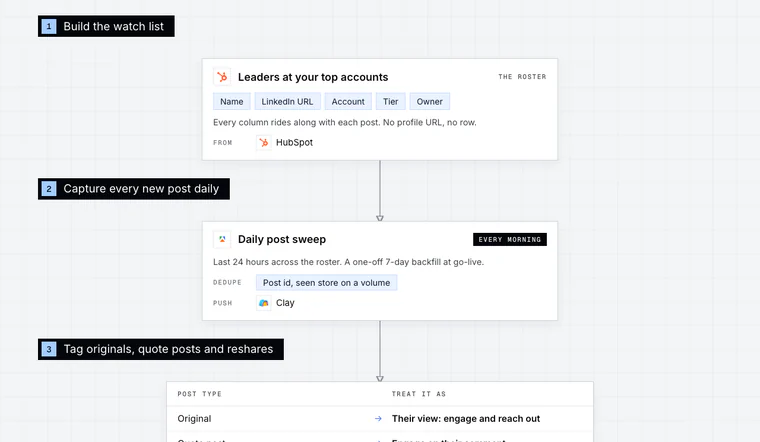
Task: Click the Daily post sweep card icon
Action: 222,239
